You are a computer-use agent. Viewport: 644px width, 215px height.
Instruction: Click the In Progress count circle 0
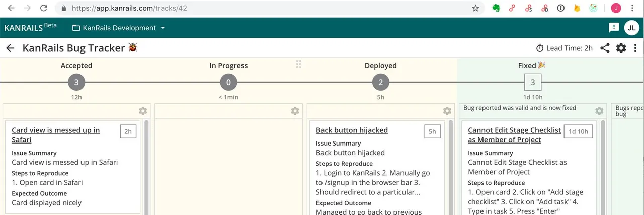[x=228, y=82]
